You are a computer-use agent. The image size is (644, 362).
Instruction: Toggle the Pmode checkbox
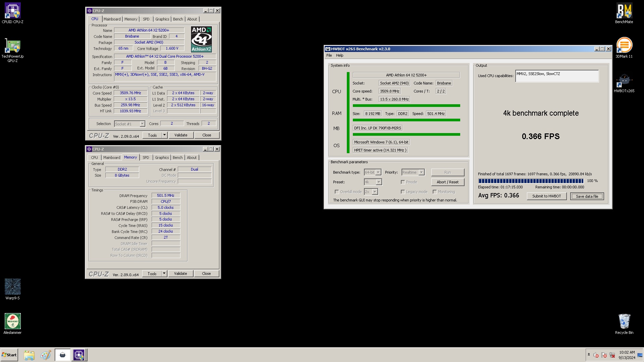tap(403, 182)
